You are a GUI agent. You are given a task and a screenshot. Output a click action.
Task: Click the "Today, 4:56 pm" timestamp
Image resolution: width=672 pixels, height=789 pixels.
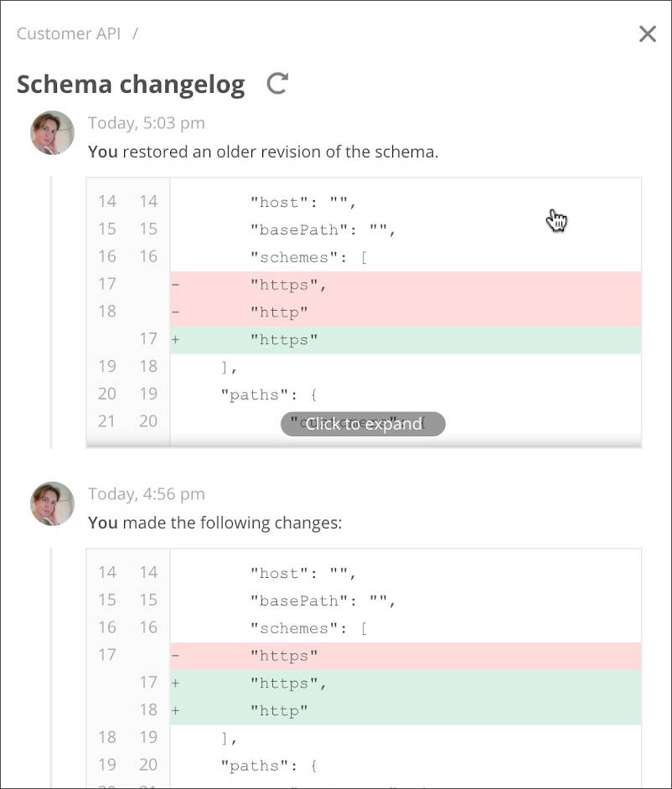pos(147,493)
